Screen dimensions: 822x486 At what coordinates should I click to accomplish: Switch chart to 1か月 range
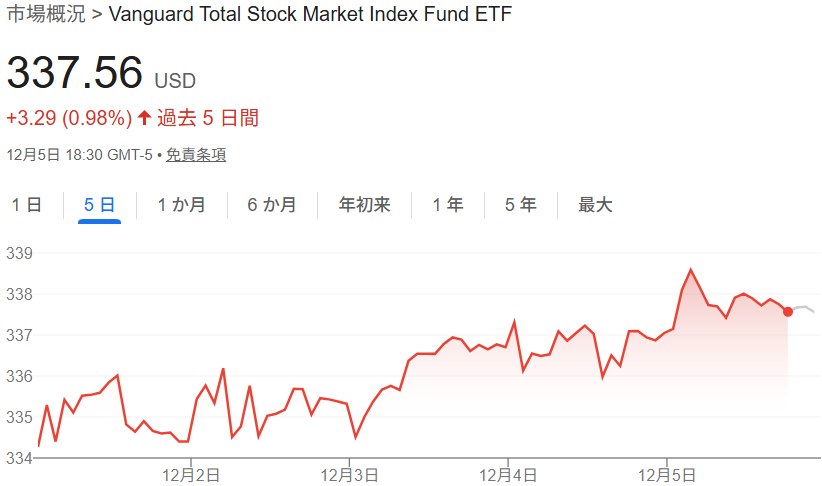coord(181,205)
